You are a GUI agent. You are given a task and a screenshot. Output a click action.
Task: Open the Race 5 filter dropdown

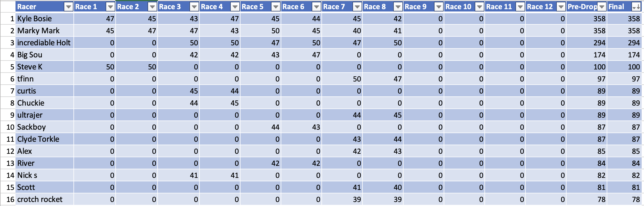coord(276,7)
